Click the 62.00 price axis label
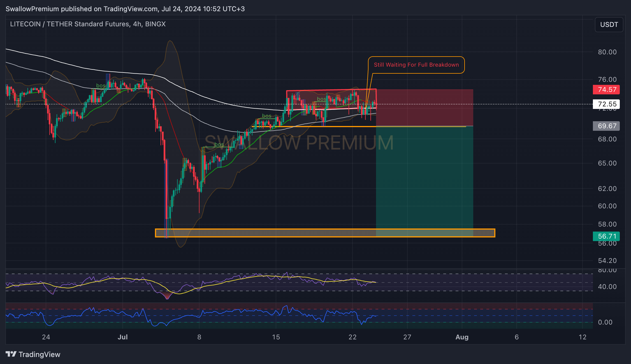Viewport: 631px width, 364px height. [607, 189]
